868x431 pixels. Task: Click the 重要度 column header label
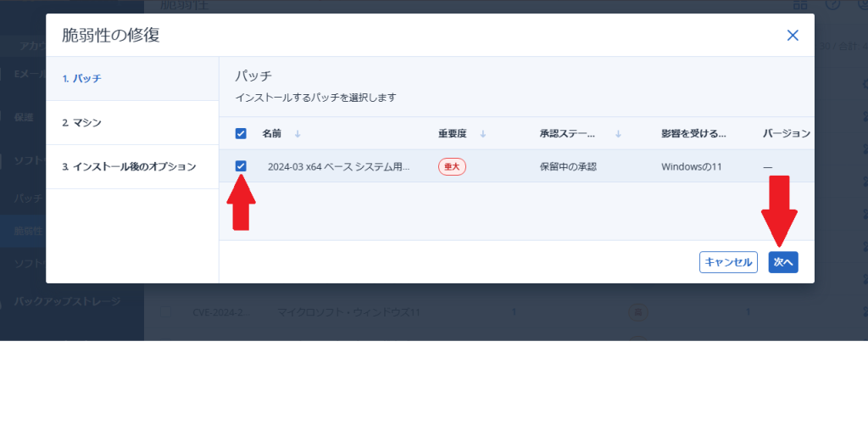pos(453,133)
